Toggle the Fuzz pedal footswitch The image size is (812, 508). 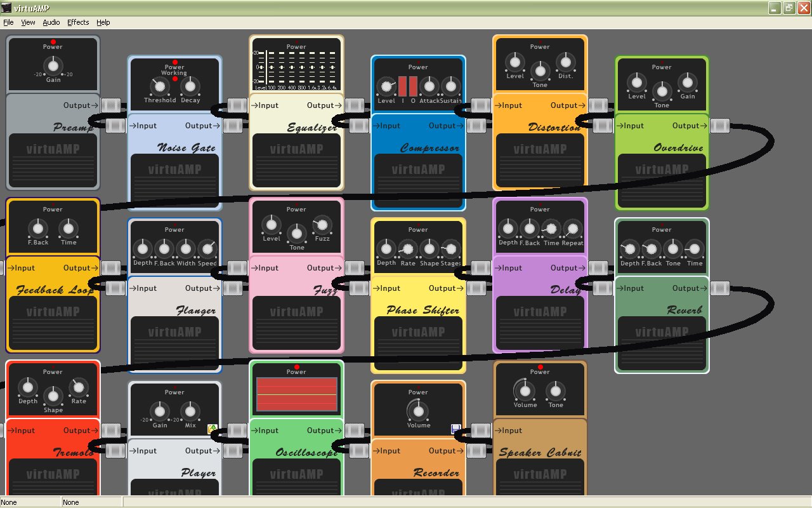pos(296,322)
